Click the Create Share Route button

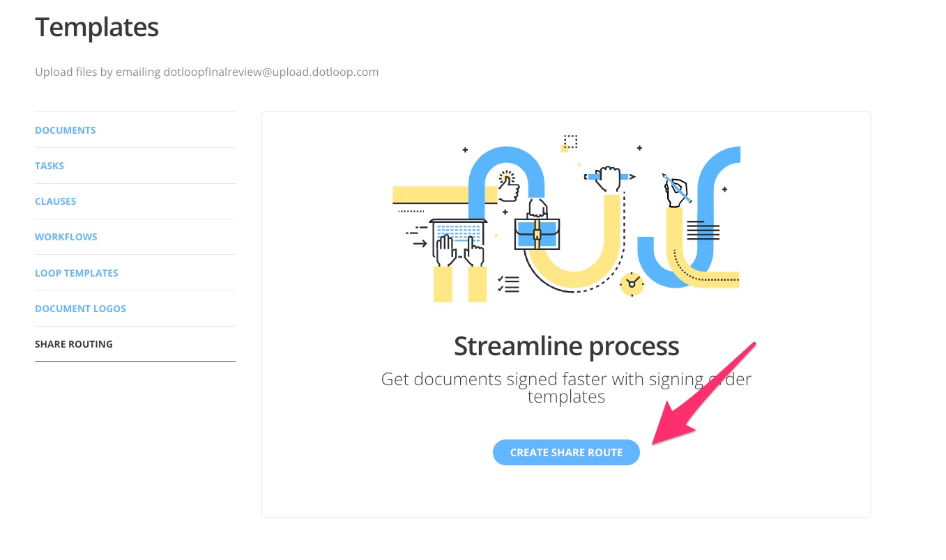[x=566, y=452]
